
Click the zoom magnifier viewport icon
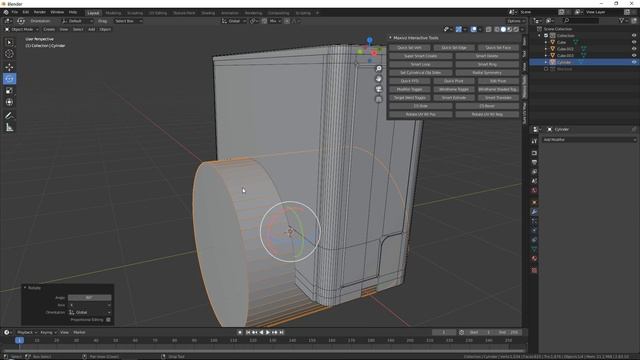tap(379, 69)
